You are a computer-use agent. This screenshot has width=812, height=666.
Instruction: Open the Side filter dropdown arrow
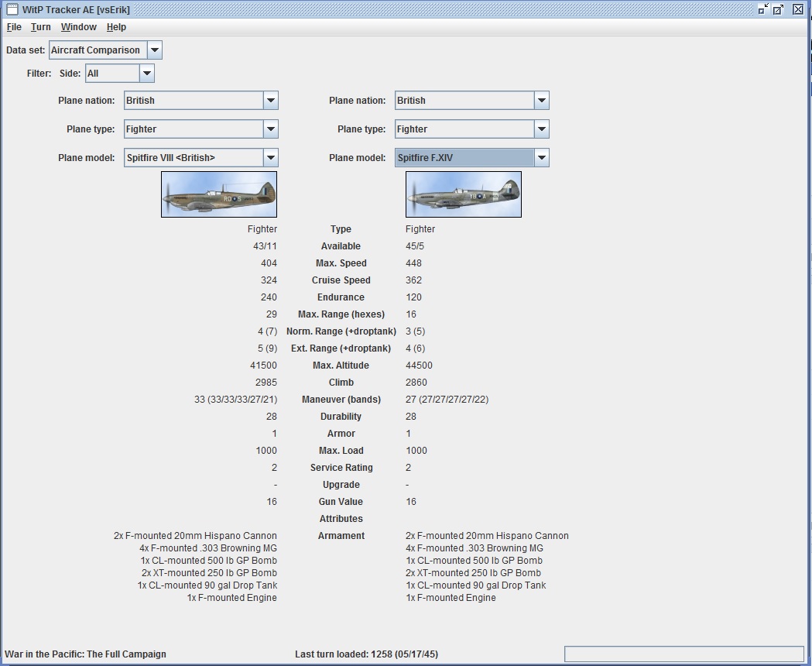click(x=146, y=73)
